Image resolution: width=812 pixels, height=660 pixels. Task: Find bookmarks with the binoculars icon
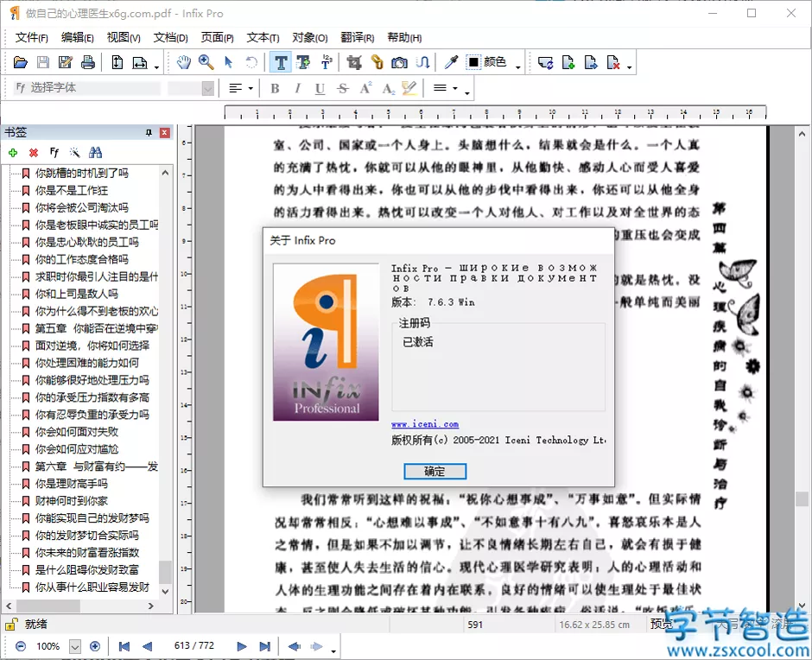(x=95, y=152)
